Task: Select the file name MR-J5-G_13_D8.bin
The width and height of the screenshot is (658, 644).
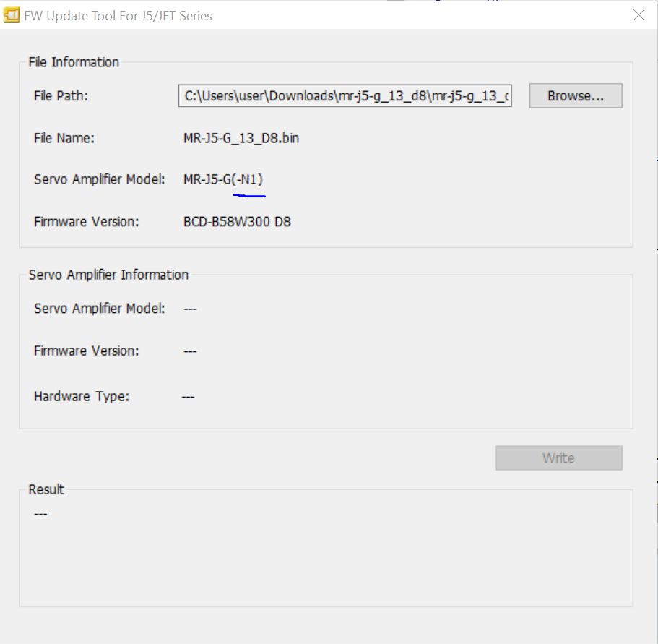Action: (x=241, y=138)
